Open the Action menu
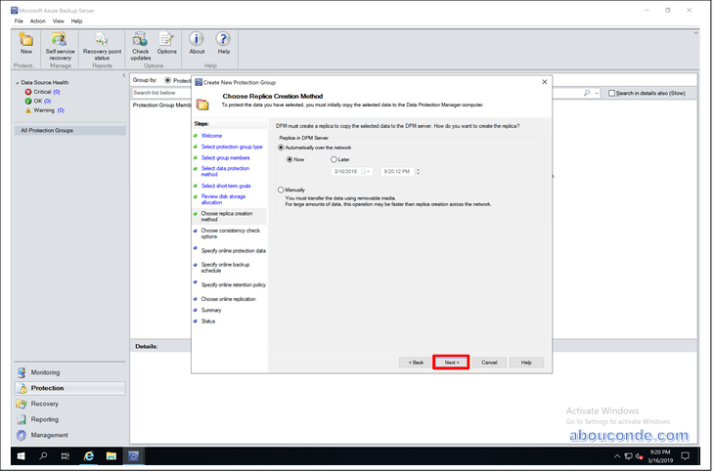 pos(37,20)
